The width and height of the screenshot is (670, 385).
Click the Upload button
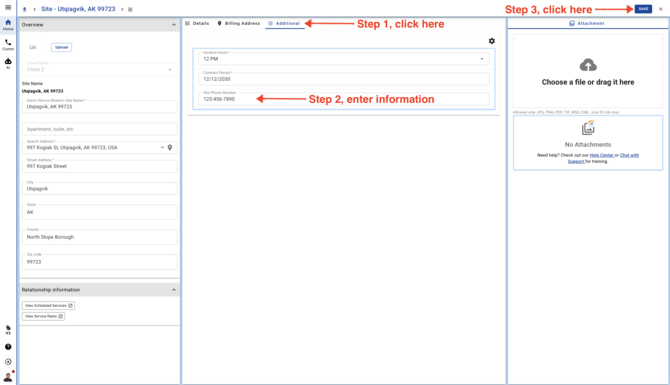point(61,47)
